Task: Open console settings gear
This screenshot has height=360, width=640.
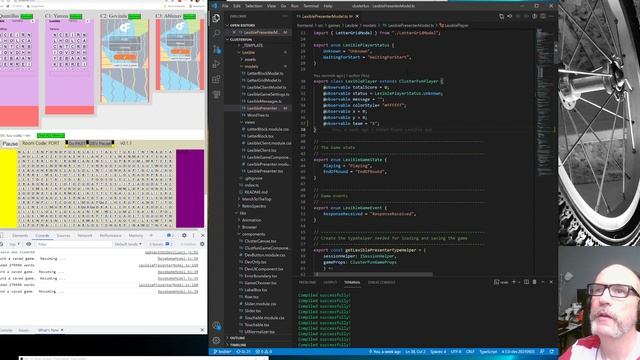Action: point(202,244)
